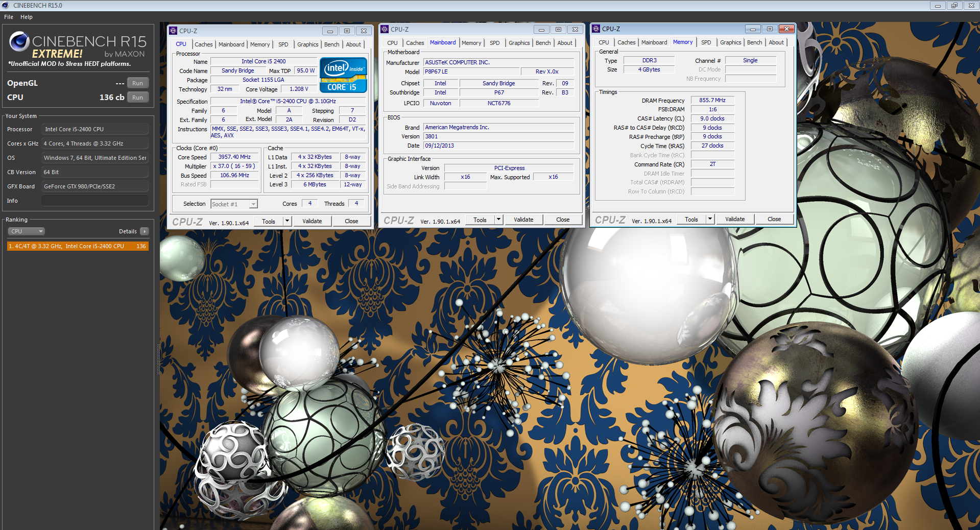Click the Cores x GHz field value
The height and width of the screenshot is (530, 980).
pyautogui.click(x=95, y=143)
